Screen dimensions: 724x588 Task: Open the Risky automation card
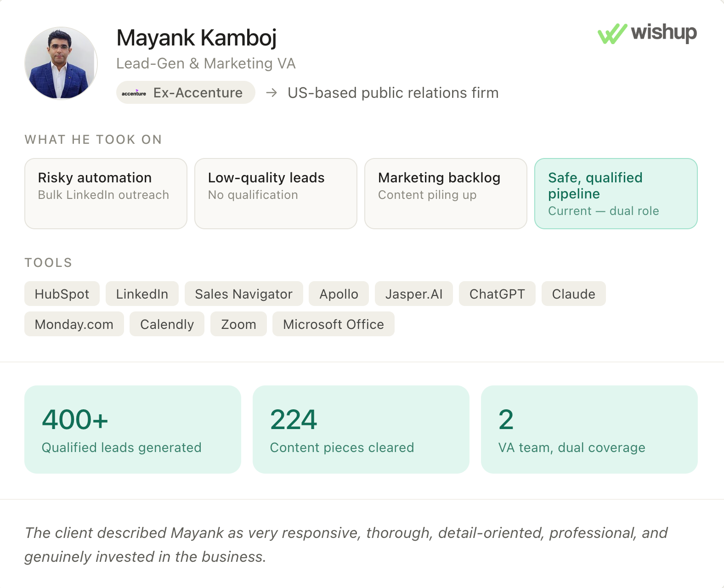coord(106,193)
